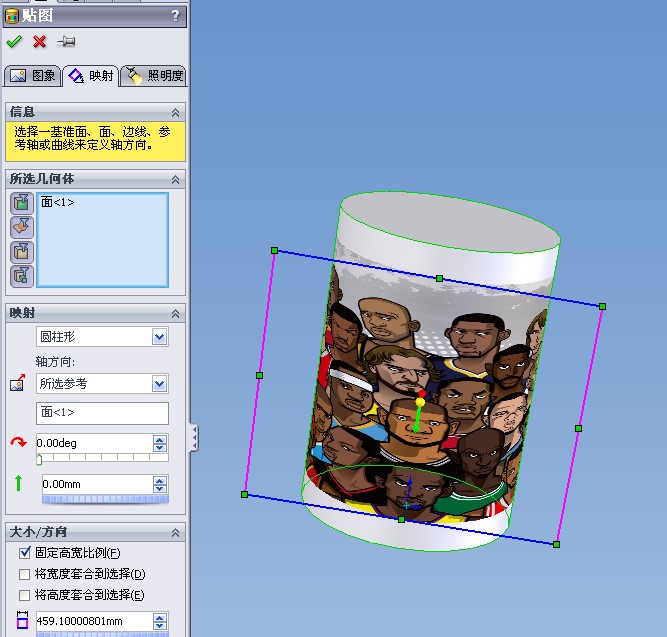This screenshot has height=637, width=667.
Task: Collapse the 所选几何体 section
Action: 175,180
